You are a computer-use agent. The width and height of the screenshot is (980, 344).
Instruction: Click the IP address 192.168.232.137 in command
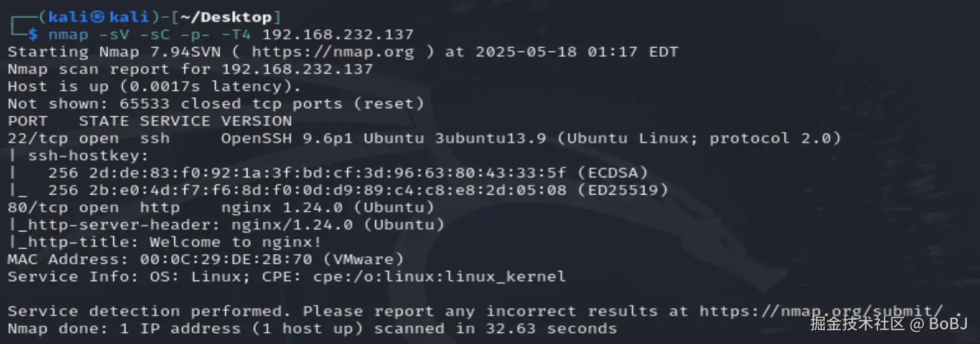pos(338,34)
